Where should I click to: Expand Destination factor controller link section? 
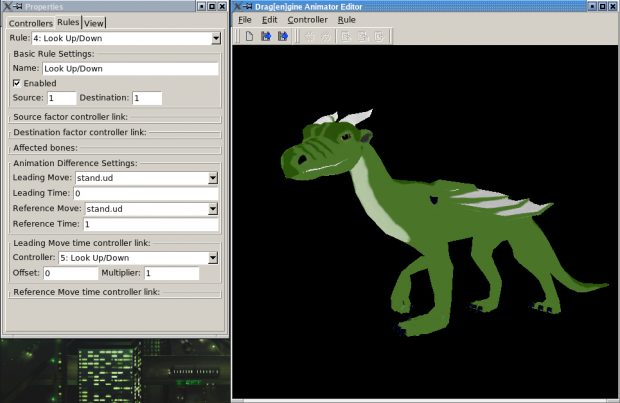point(80,132)
